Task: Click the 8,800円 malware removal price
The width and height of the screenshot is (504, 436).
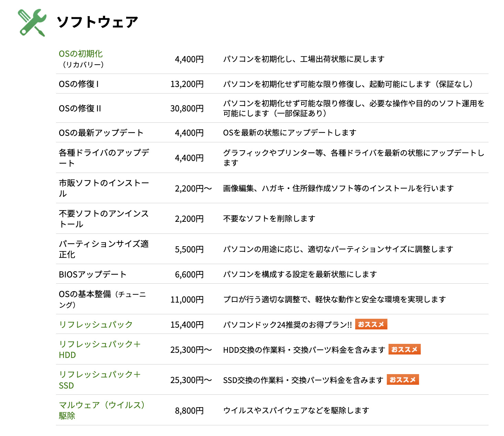Action: (x=189, y=411)
